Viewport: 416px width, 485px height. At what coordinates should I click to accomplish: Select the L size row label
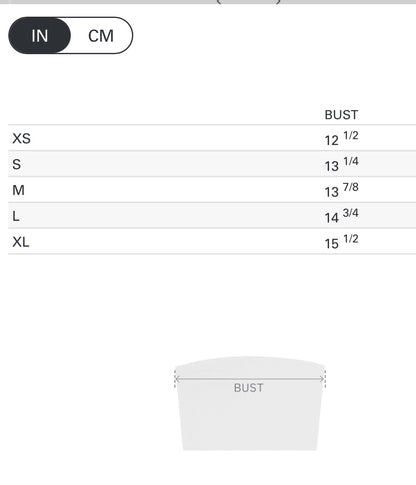coord(16,216)
